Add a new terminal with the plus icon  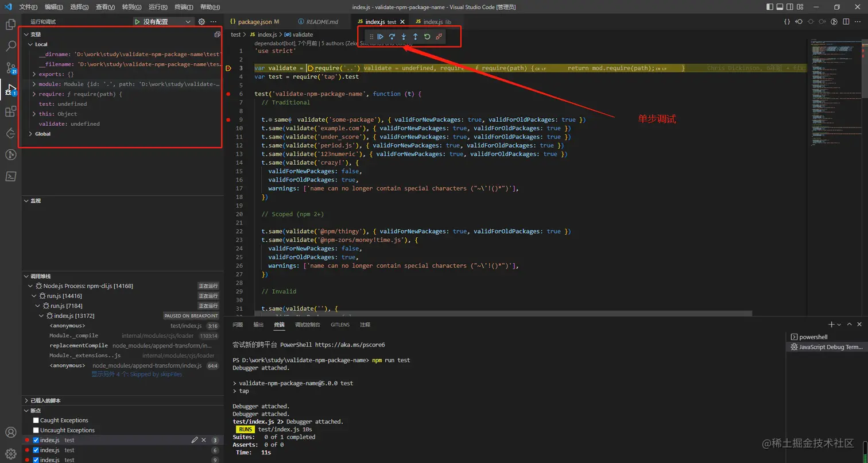[x=831, y=325]
